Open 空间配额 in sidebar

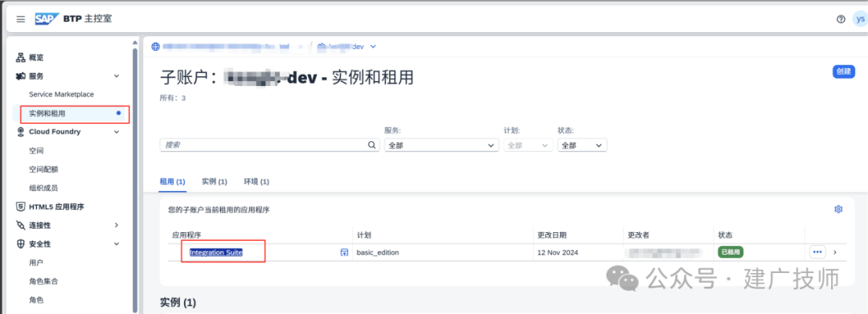click(x=43, y=169)
